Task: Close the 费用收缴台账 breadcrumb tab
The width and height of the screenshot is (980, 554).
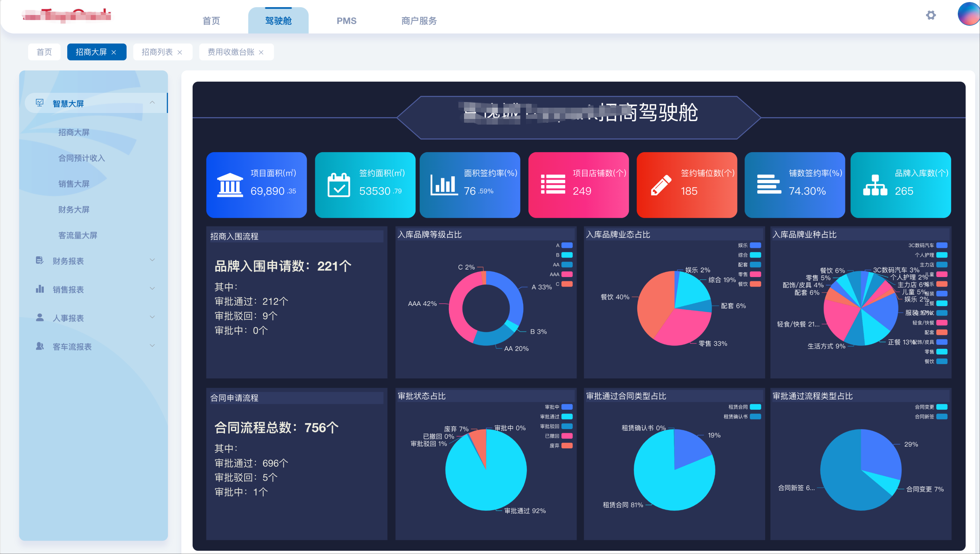Action: point(261,52)
